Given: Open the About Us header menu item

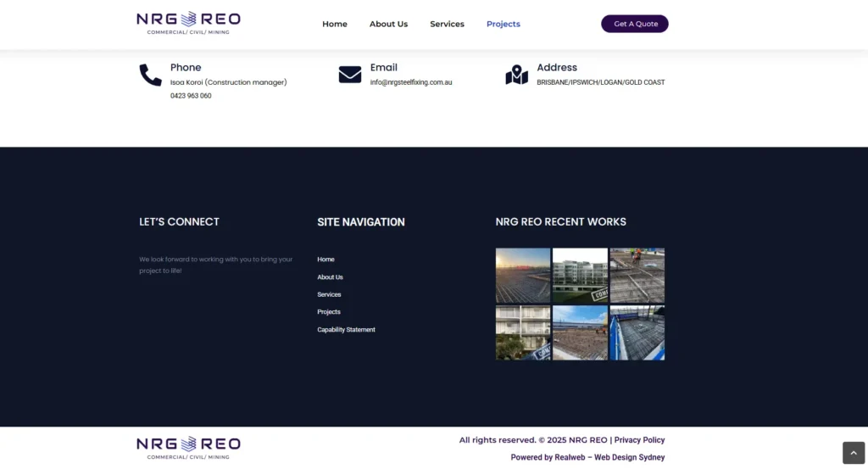Looking at the screenshot, I should (x=388, y=24).
